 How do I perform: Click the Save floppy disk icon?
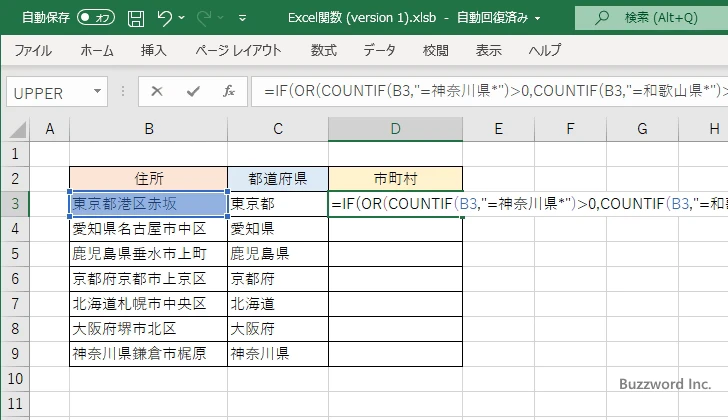point(136,18)
